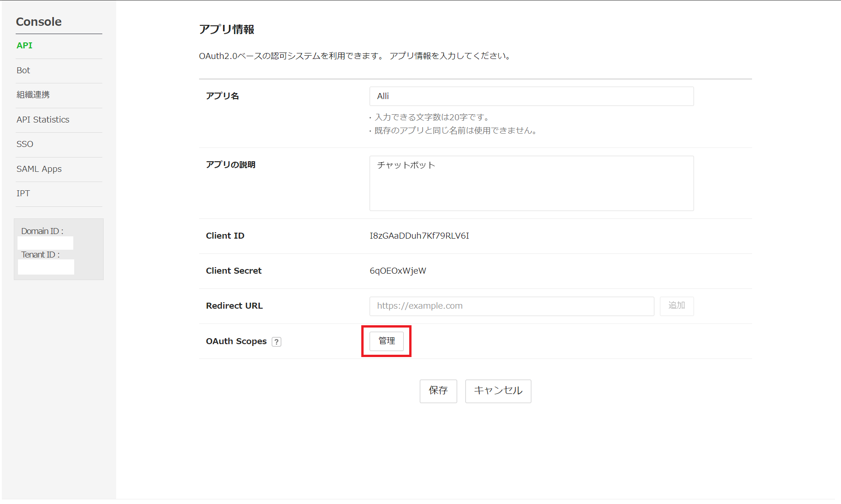This screenshot has height=504, width=841.
Task: Focus the Redirect URL input field
Action: tap(511, 306)
